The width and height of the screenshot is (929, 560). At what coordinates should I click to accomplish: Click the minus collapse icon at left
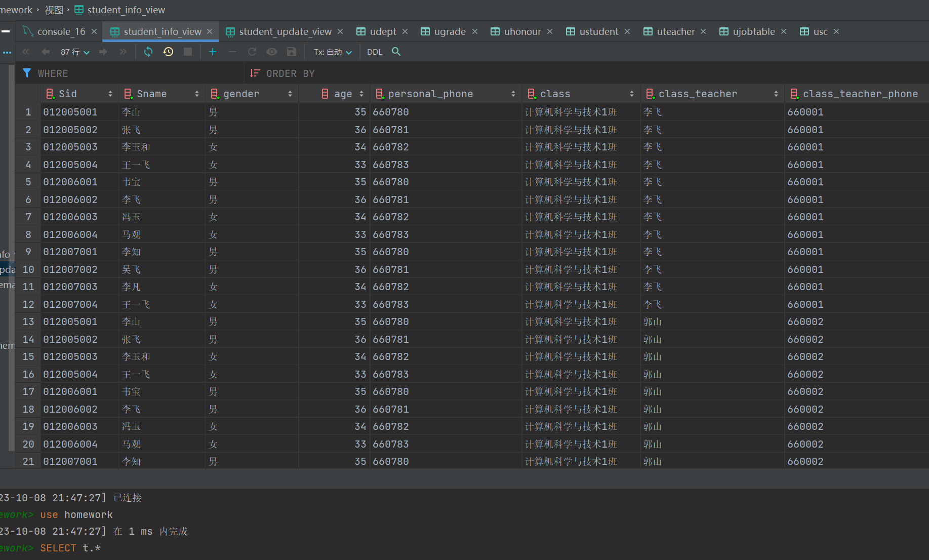click(6, 31)
